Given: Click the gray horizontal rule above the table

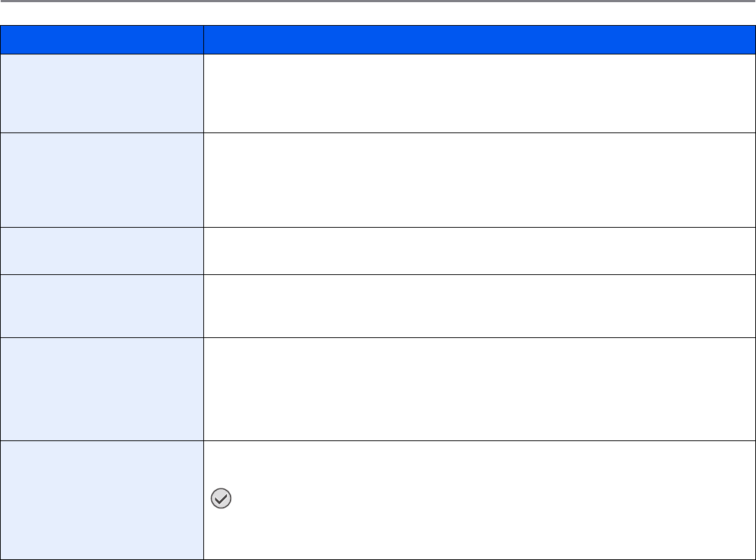Looking at the screenshot, I should (378, 1).
